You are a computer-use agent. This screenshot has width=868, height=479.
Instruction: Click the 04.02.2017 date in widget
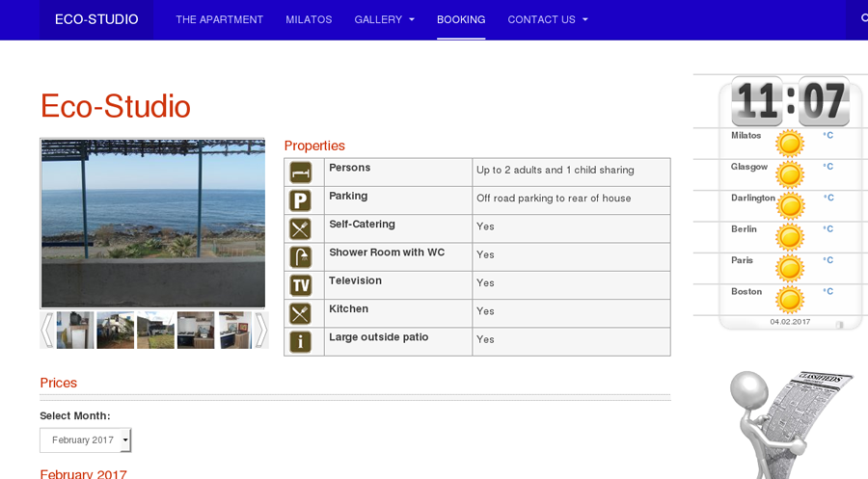click(x=790, y=322)
